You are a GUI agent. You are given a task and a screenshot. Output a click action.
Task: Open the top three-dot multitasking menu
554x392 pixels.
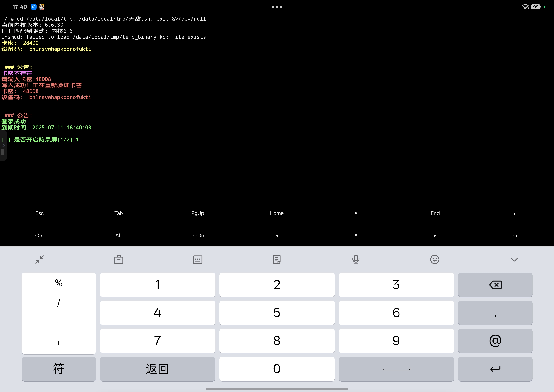click(277, 7)
